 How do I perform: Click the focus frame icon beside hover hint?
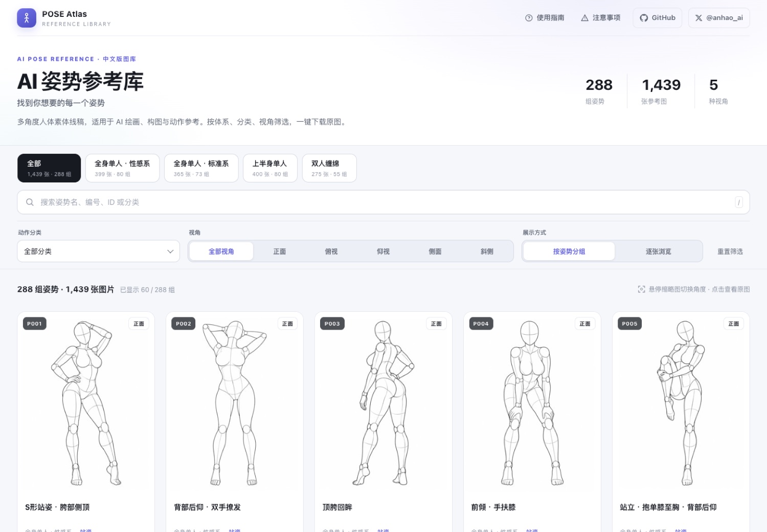pyautogui.click(x=641, y=289)
